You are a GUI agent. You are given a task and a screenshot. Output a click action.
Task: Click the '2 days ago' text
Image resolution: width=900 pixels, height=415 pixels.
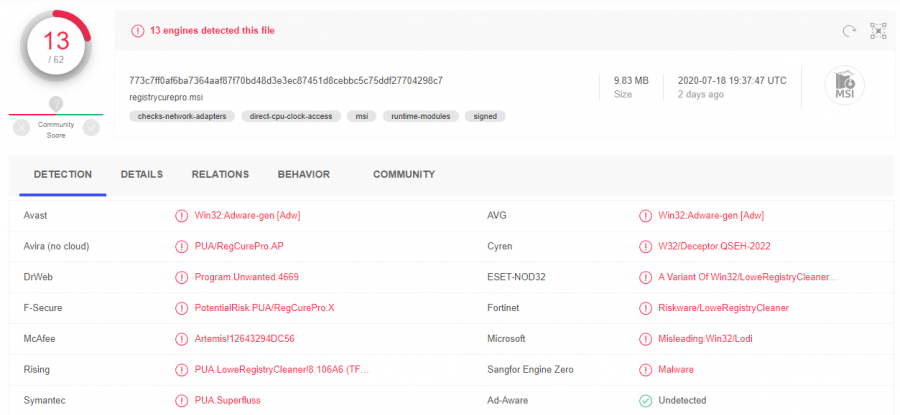[700, 94]
